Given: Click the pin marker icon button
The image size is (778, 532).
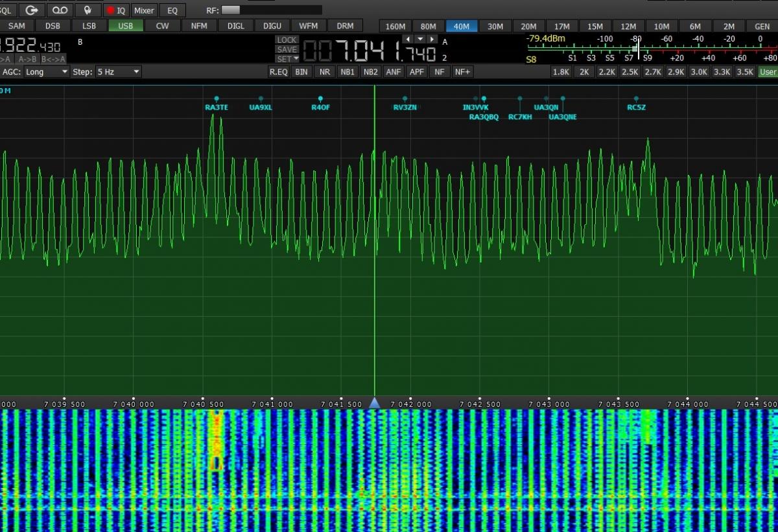Looking at the screenshot, I should tap(88, 10).
